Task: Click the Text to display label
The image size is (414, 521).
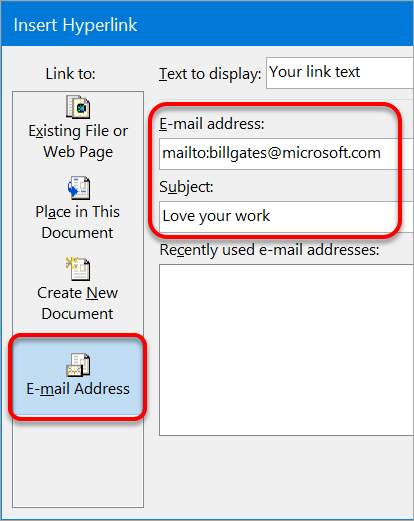Action: pos(210,74)
